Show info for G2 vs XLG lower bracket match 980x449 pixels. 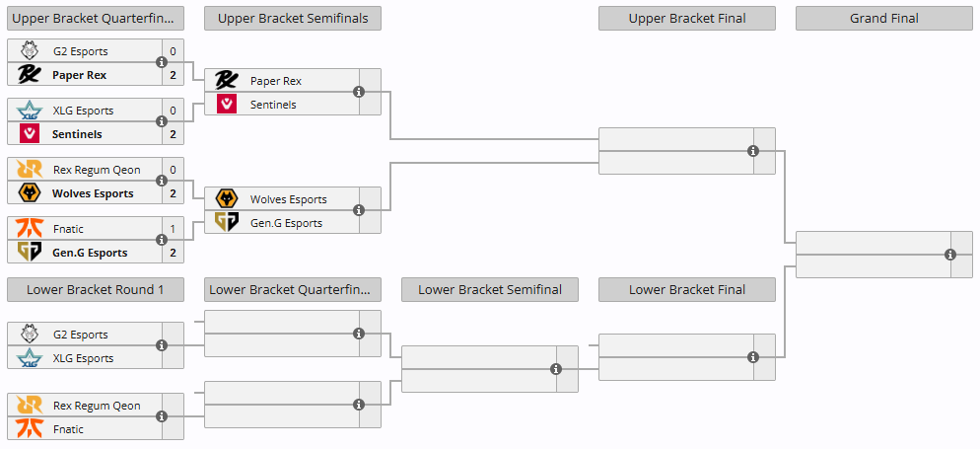pyautogui.click(x=162, y=345)
